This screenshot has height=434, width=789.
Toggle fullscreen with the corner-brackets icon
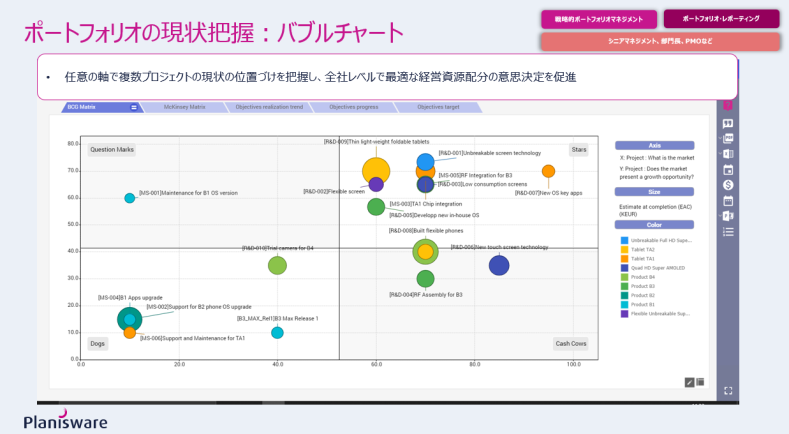point(728,391)
